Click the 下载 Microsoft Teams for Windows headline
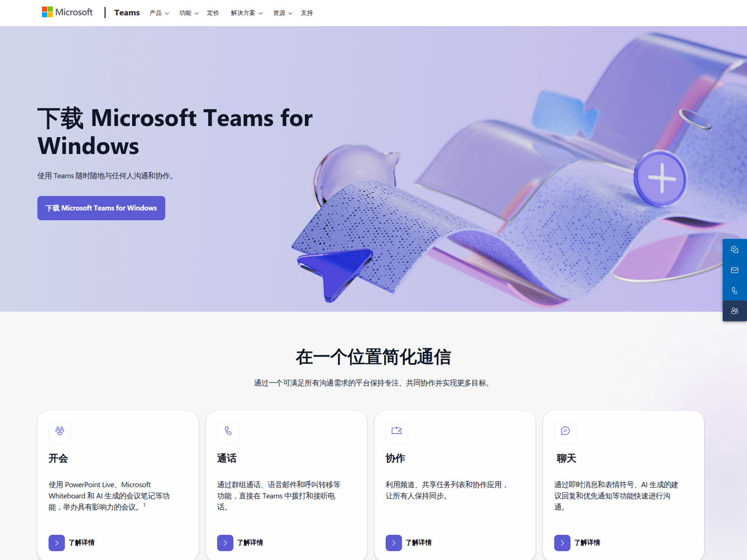This screenshot has height=560, width=747. (x=175, y=132)
